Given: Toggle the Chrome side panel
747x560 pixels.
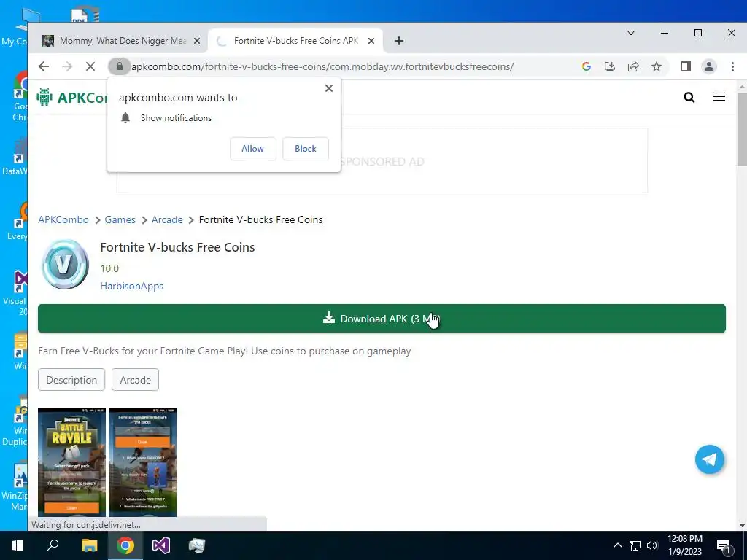Looking at the screenshot, I should [x=686, y=66].
